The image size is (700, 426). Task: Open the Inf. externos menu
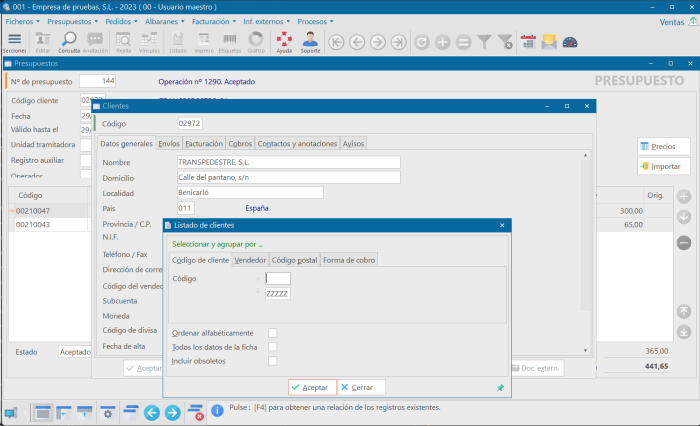tap(267, 21)
